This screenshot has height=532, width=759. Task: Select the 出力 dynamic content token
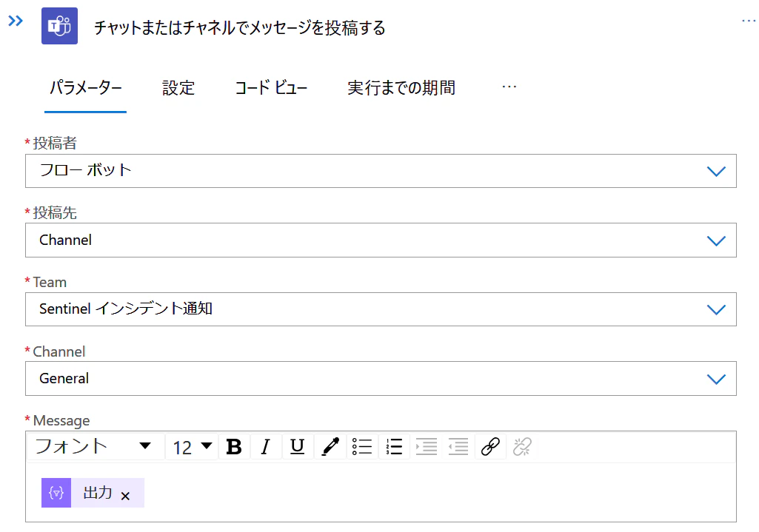[x=93, y=493]
